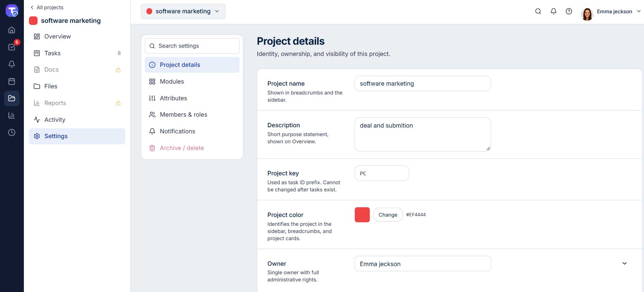Expand the software marketing project switcher
644x292 pixels.
(x=183, y=11)
